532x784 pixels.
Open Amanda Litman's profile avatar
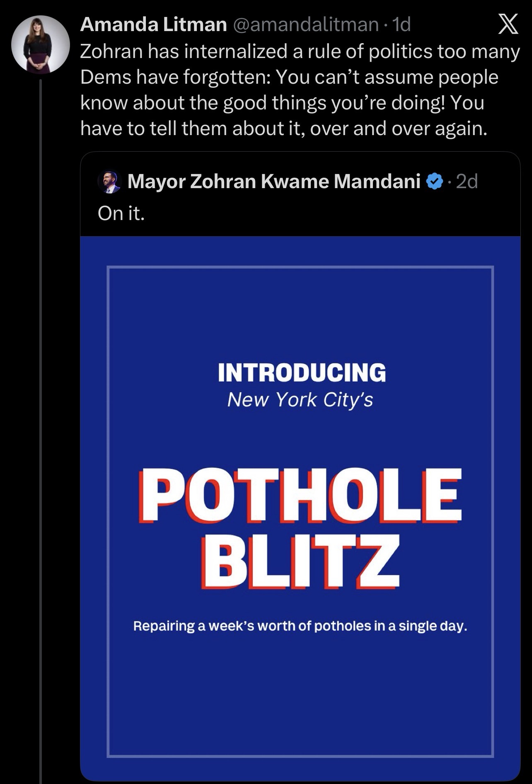(x=40, y=44)
